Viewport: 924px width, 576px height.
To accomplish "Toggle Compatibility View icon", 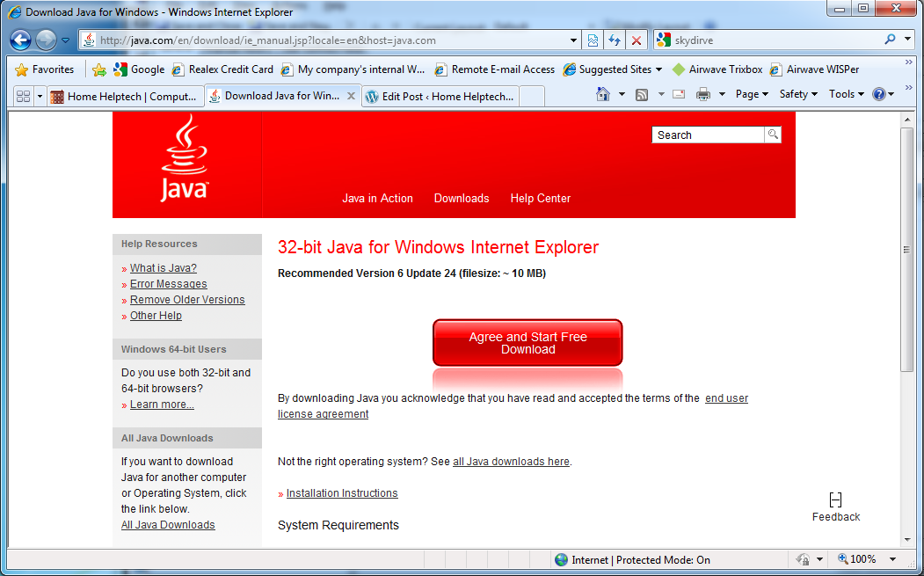I will [593, 40].
